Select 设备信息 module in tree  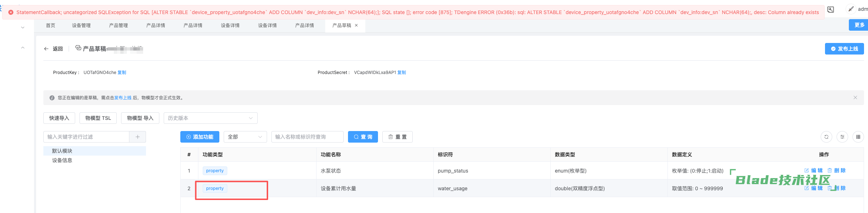(x=62, y=160)
